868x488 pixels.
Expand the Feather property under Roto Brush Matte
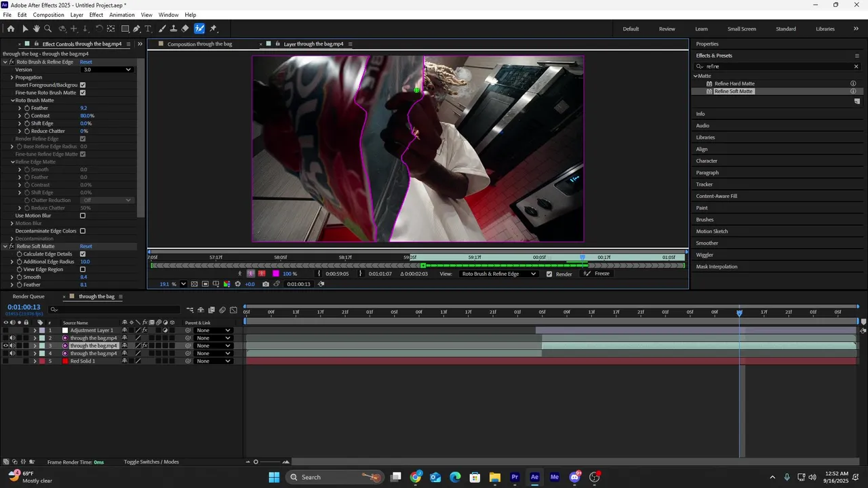(x=20, y=108)
